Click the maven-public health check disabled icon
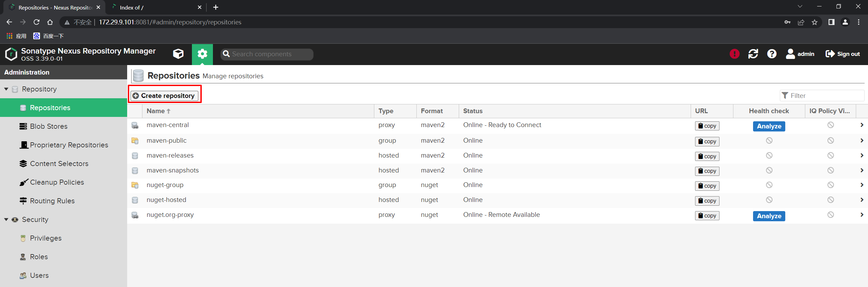868x287 pixels. point(769,141)
